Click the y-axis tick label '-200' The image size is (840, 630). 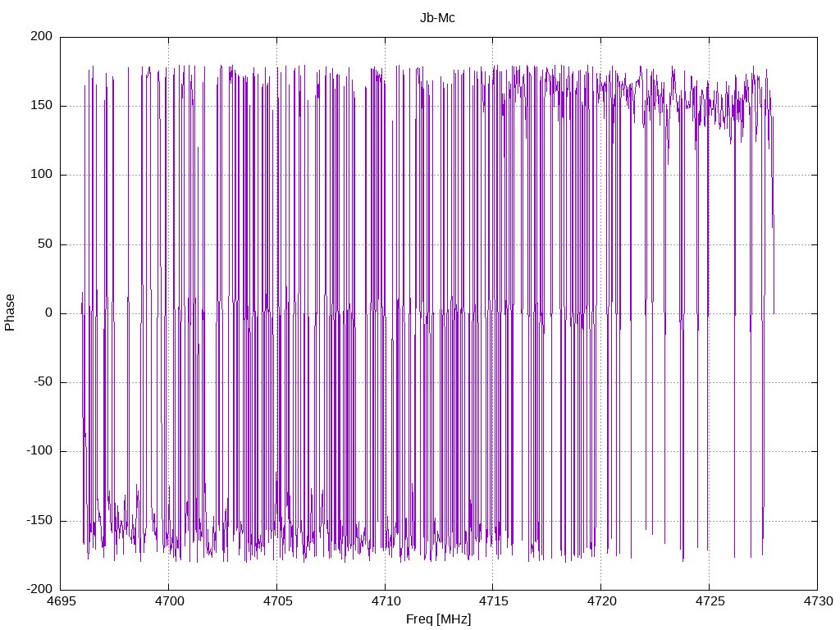coord(39,589)
